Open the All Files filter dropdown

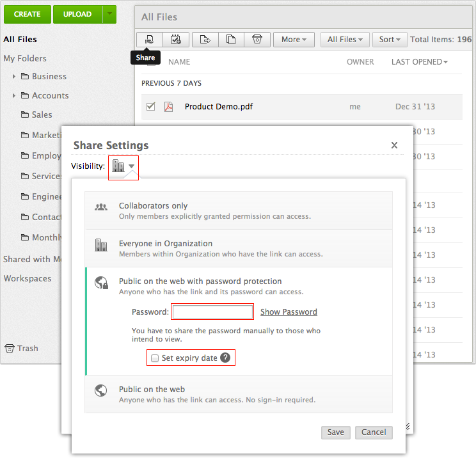pos(345,40)
